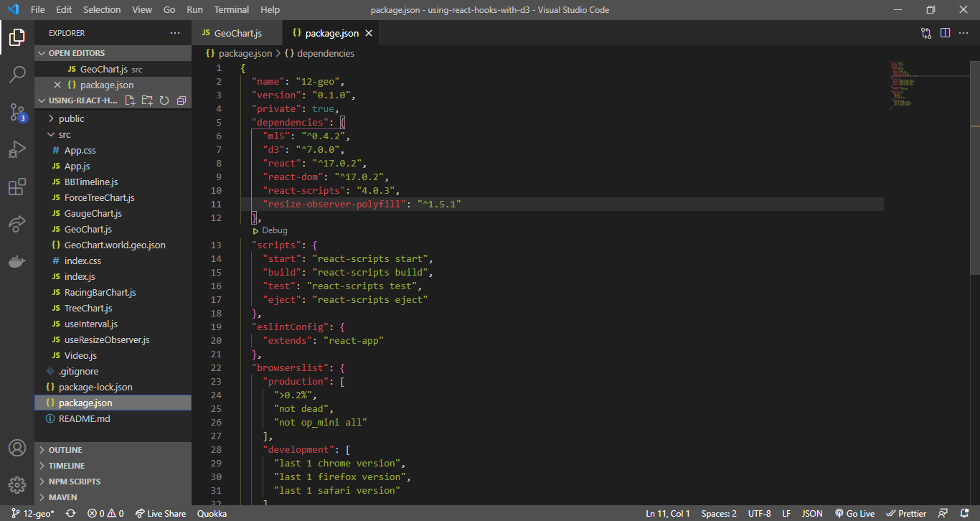Click New Folder icon in explorer header
Image resolution: width=980 pixels, height=521 pixels.
coord(147,100)
